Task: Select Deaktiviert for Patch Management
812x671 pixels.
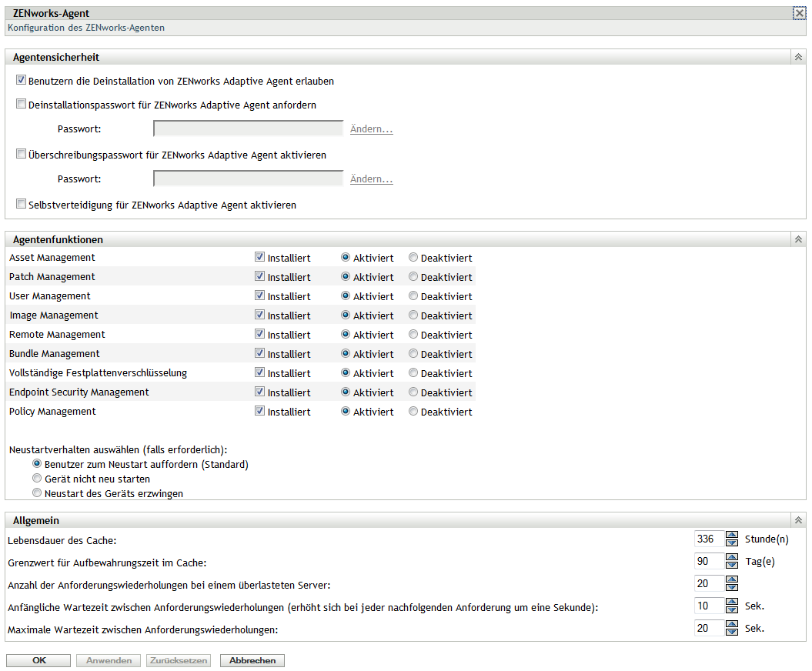Action: point(413,276)
